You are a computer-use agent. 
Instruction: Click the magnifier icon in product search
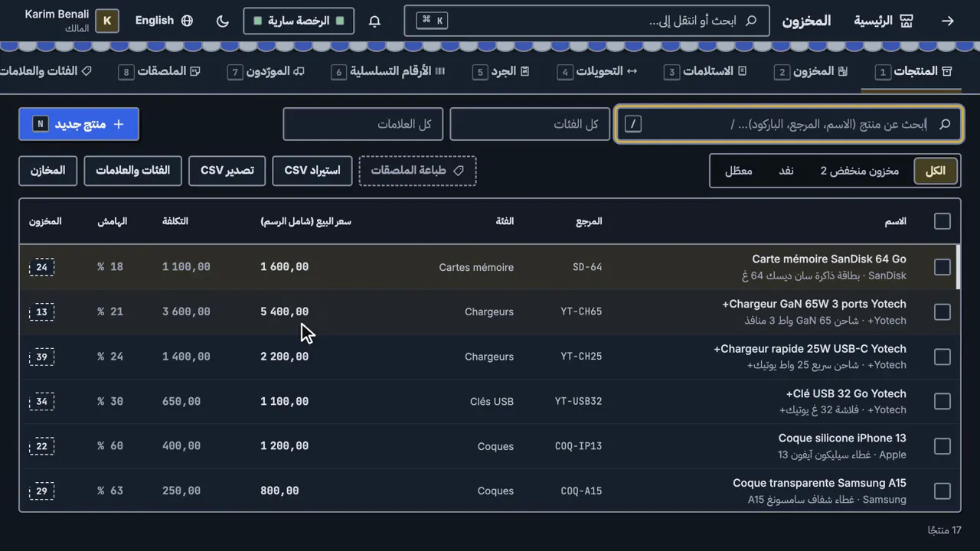(x=945, y=124)
